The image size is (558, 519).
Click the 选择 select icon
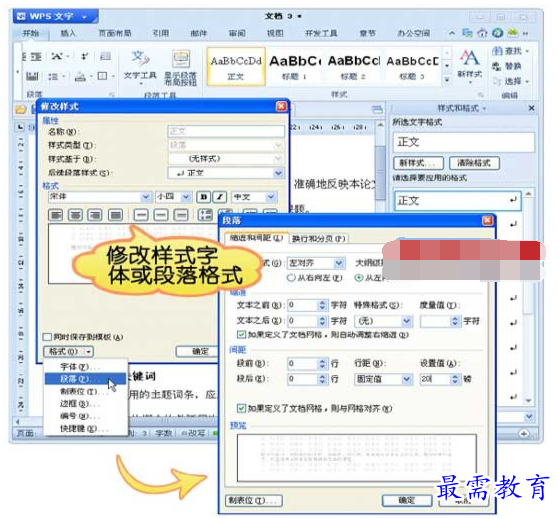tap(497, 82)
